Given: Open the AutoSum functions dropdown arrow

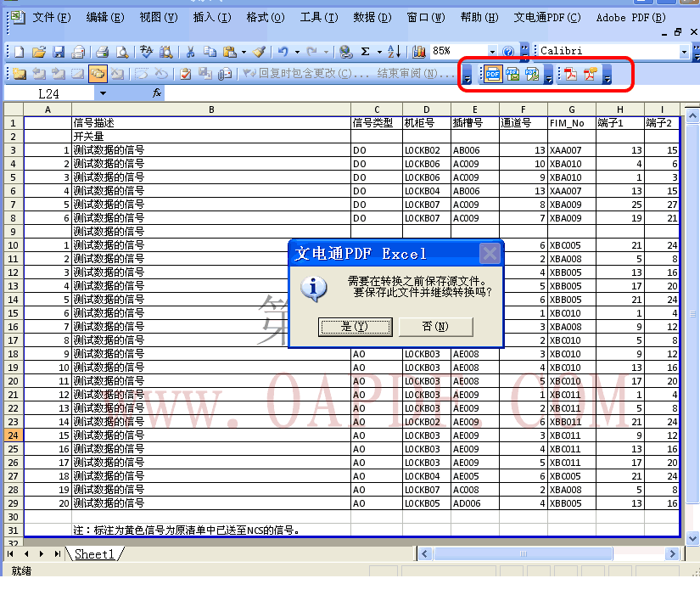Looking at the screenshot, I should point(379,53).
